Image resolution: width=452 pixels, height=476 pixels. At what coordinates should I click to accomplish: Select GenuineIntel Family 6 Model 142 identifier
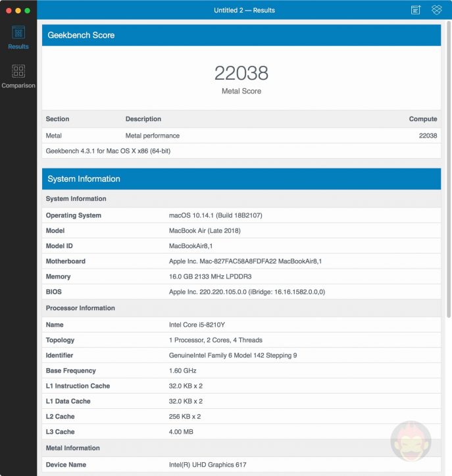pos(233,356)
